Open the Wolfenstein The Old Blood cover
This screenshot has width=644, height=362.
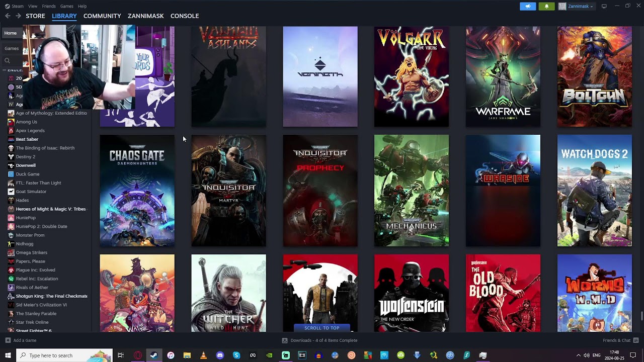tap(503, 293)
